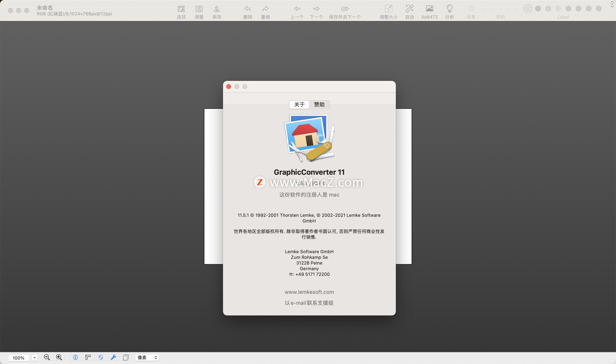Image resolution: width=616 pixels, height=364 pixels.
Task: Toggle rulers with the ruler icon
Action: click(x=88, y=357)
